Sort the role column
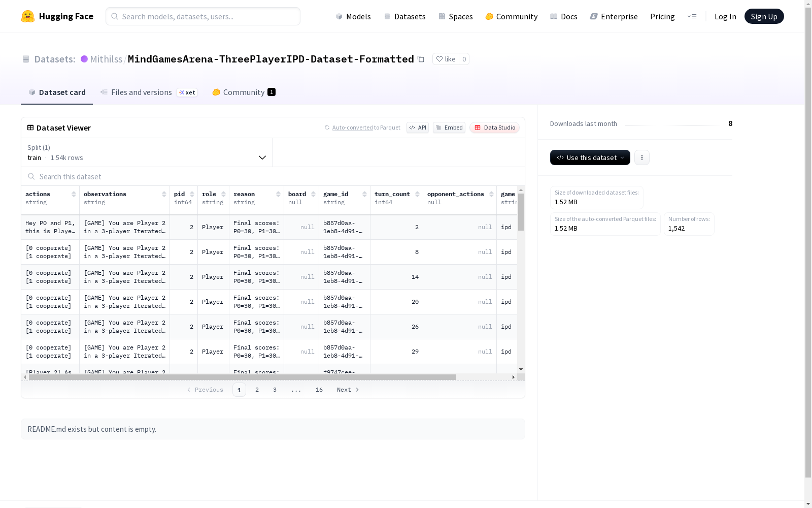 click(x=223, y=194)
